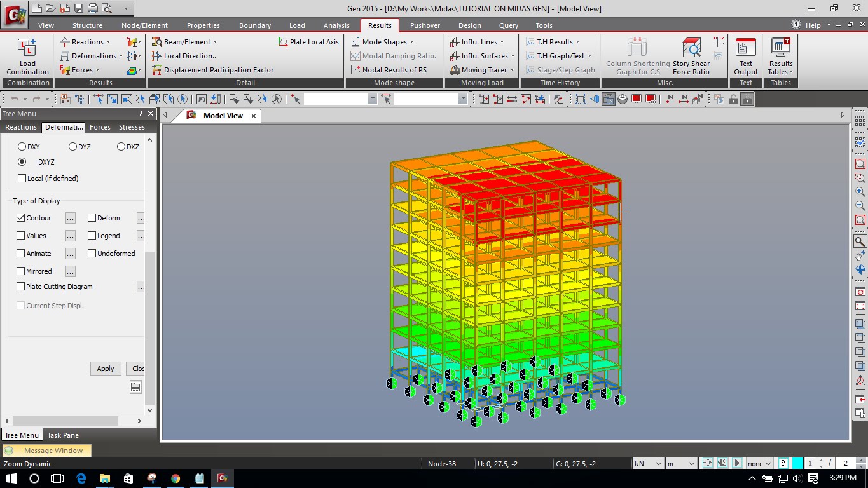
Task: Open the Load Combination tool in the ribbon
Action: 27,56
